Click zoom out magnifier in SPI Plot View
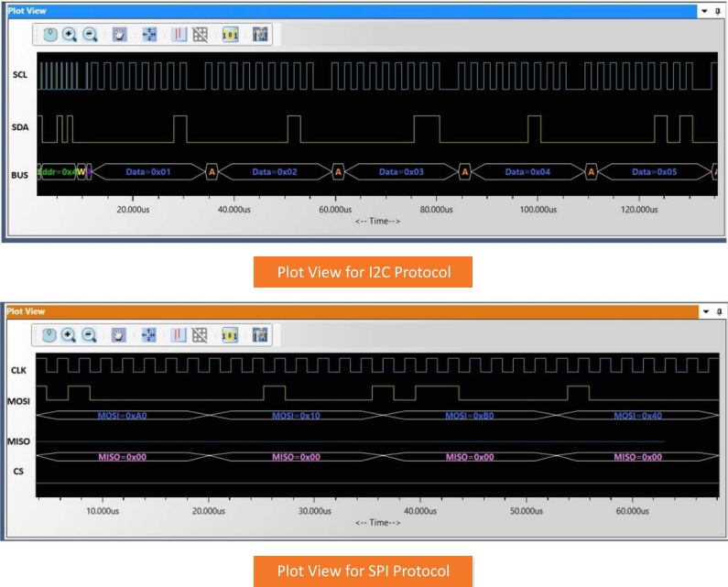 coord(89,335)
